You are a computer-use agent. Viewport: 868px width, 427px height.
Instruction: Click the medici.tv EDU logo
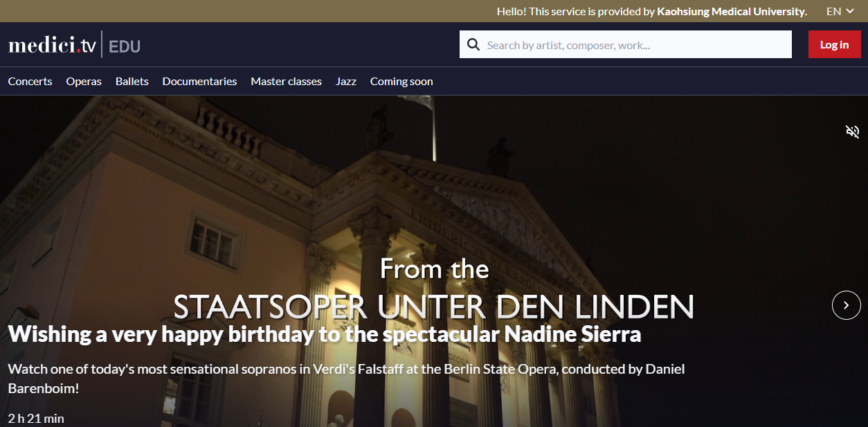74,46
